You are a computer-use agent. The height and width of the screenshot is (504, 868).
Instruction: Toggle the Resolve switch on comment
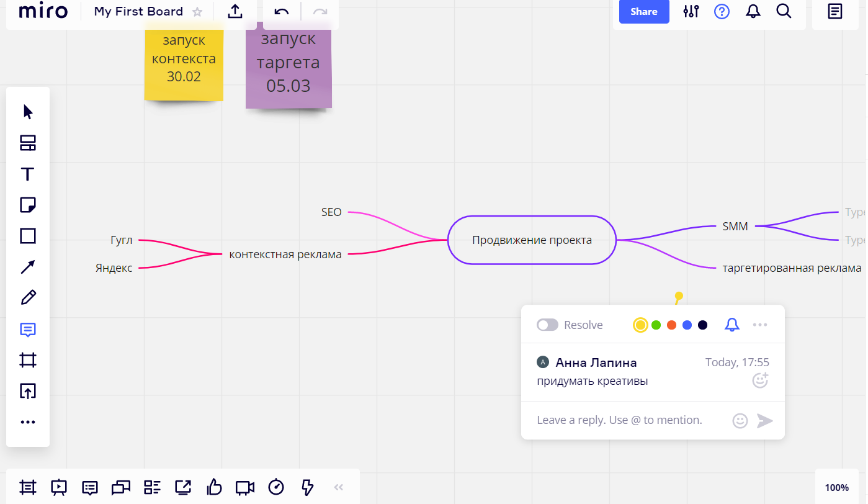tap(547, 325)
